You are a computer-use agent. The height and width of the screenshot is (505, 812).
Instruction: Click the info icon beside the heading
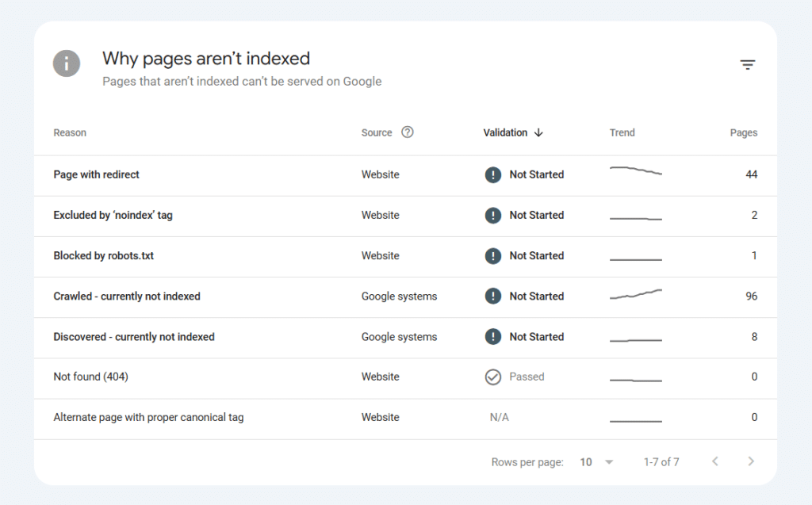pyautogui.click(x=67, y=63)
